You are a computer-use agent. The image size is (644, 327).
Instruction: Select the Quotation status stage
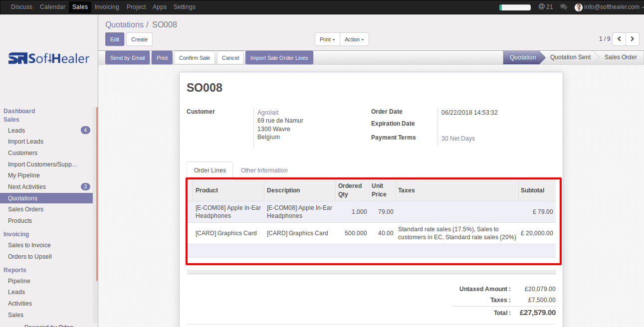[x=523, y=57]
